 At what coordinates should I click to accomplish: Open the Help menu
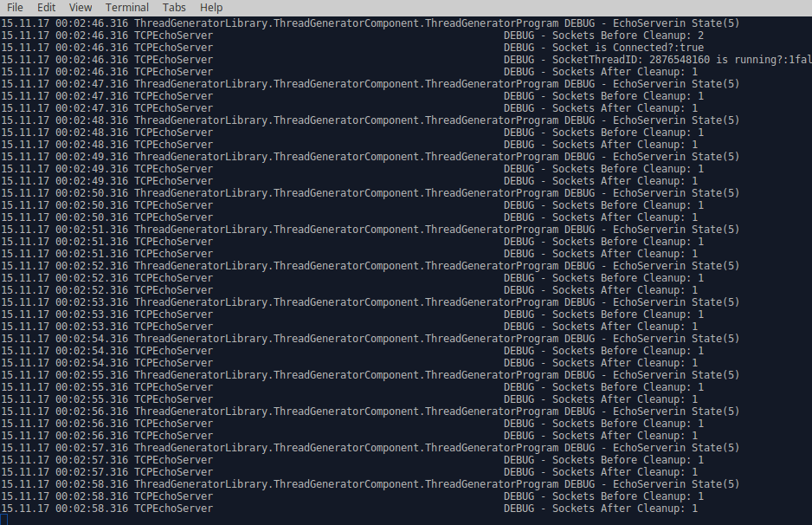tap(211, 7)
